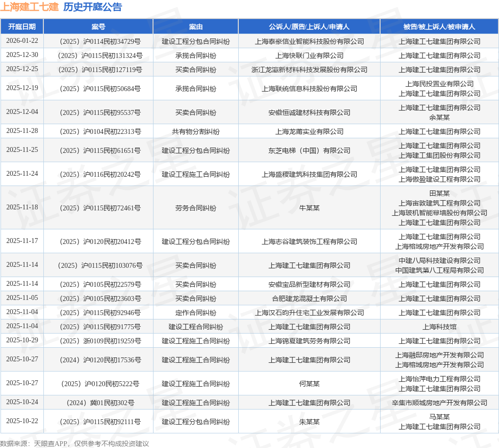
Task: Click defendant 马某某
Action: pos(440,417)
